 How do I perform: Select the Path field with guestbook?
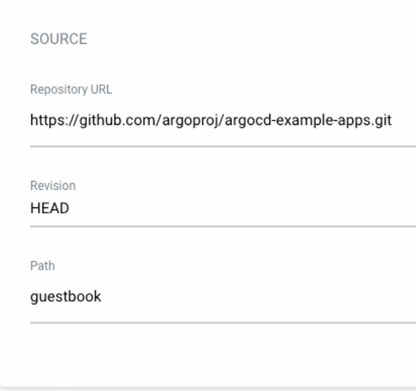pos(223,297)
